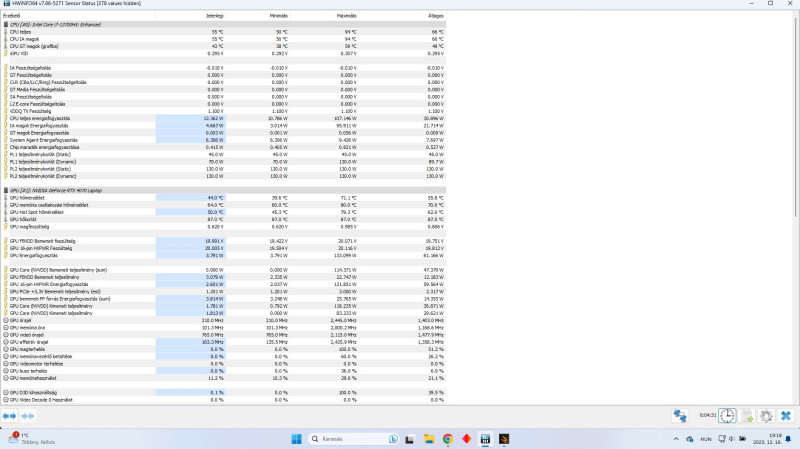Open Google Chrome from the taskbar
Image resolution: width=800 pixels, height=449 pixels.
pos(447,439)
